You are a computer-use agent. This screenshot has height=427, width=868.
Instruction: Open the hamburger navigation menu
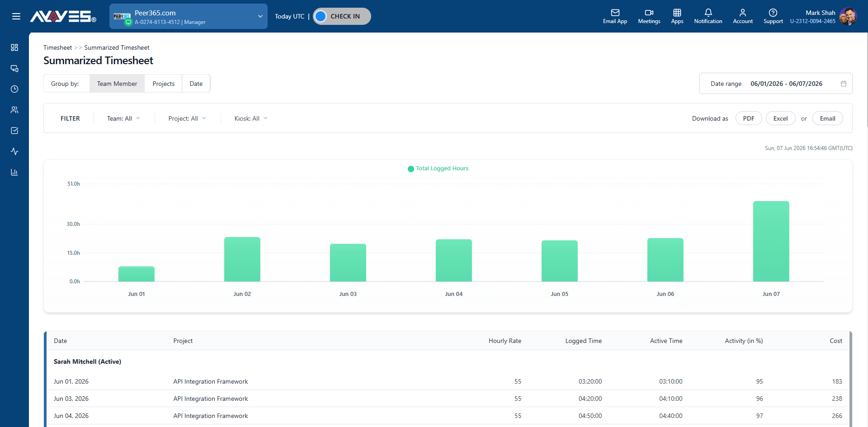16,16
